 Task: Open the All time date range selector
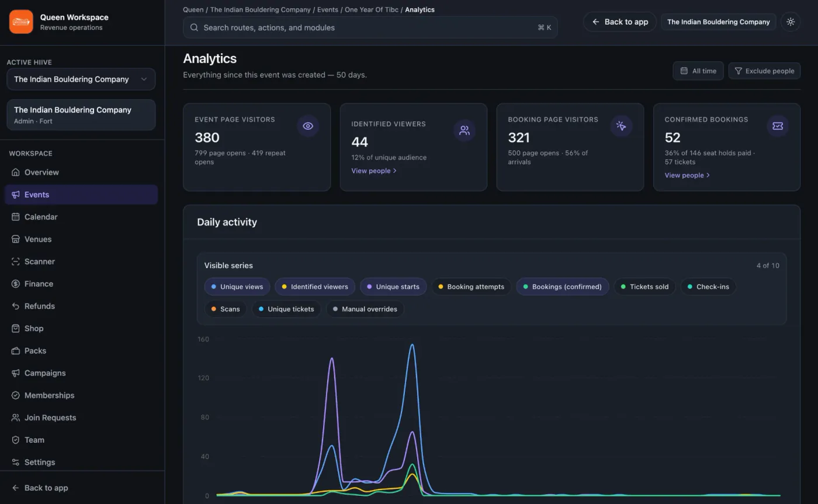[x=698, y=71]
